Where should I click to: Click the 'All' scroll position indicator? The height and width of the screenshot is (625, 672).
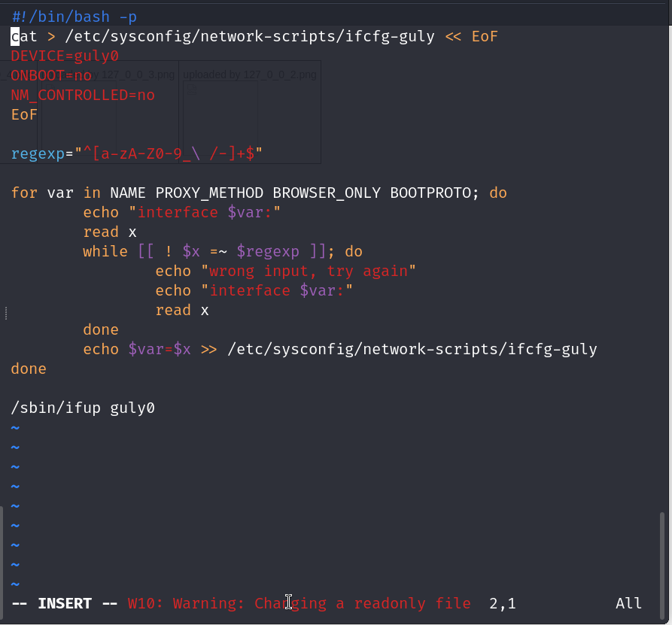point(628,603)
